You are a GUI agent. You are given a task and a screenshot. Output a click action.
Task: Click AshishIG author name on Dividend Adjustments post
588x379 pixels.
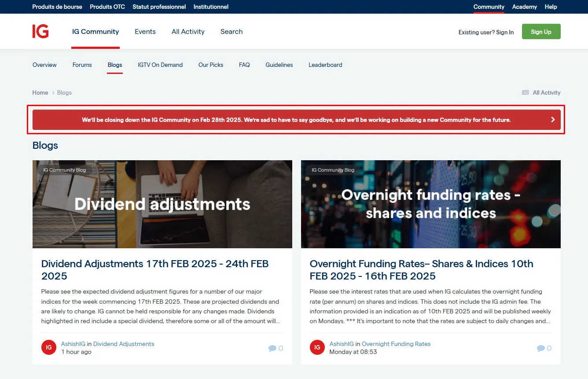[73, 344]
